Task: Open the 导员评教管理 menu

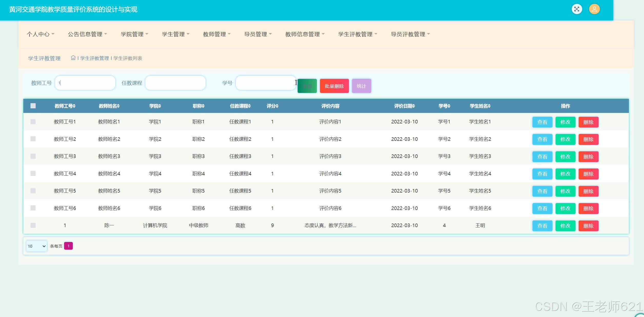Action: [x=410, y=34]
